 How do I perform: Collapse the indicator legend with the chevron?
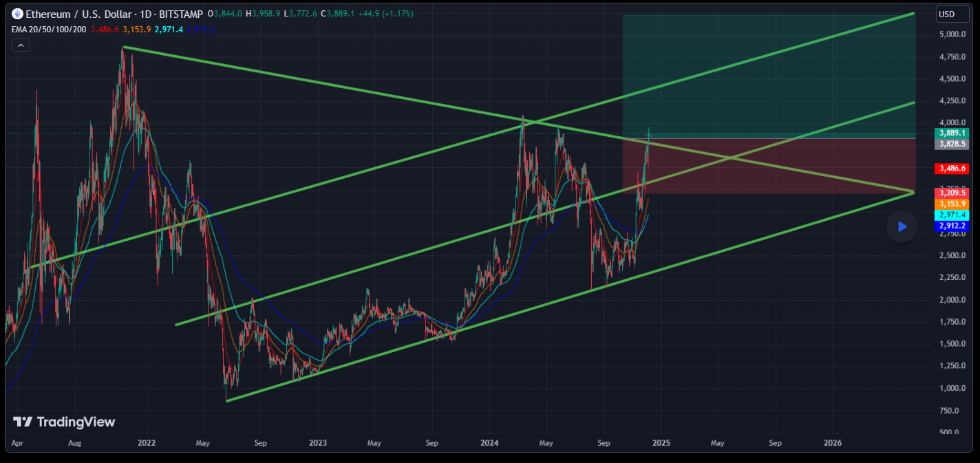click(x=21, y=45)
